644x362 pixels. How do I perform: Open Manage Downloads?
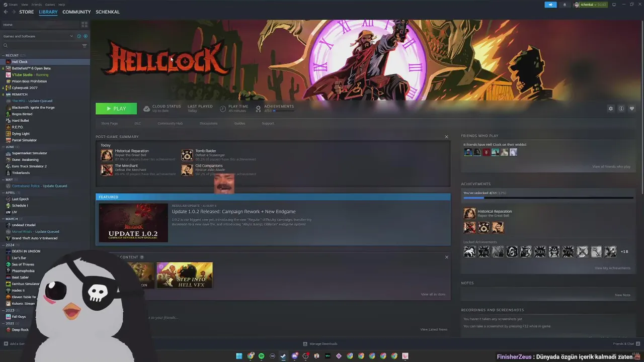320,344
